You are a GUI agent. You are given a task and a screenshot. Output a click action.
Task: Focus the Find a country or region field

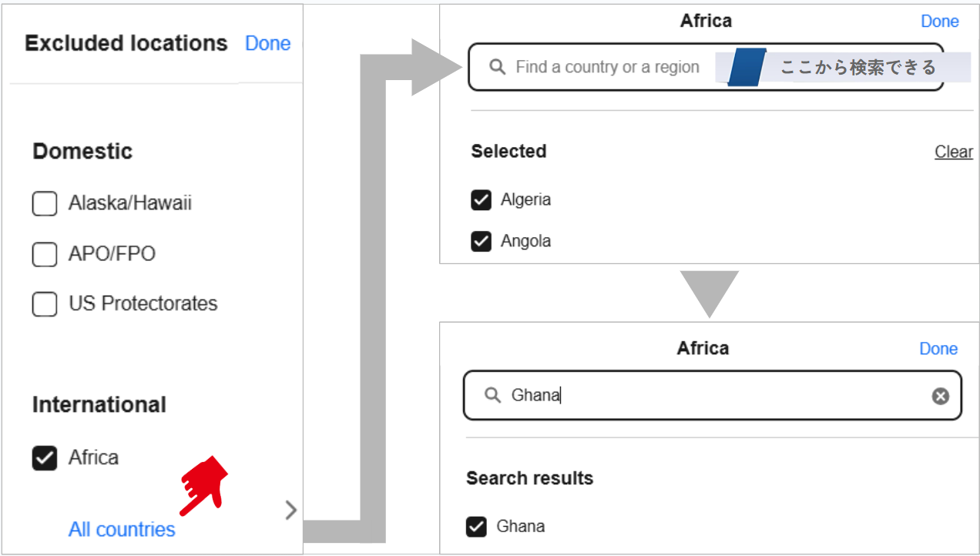click(609, 68)
